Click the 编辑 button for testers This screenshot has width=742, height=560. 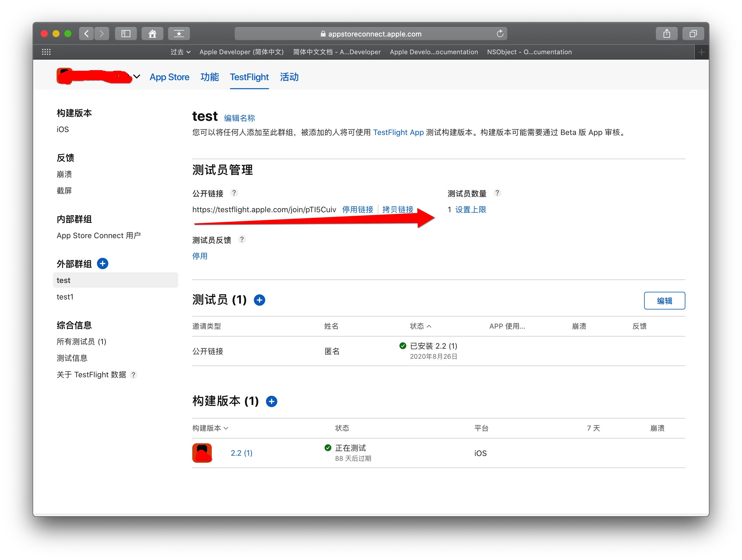pos(664,301)
